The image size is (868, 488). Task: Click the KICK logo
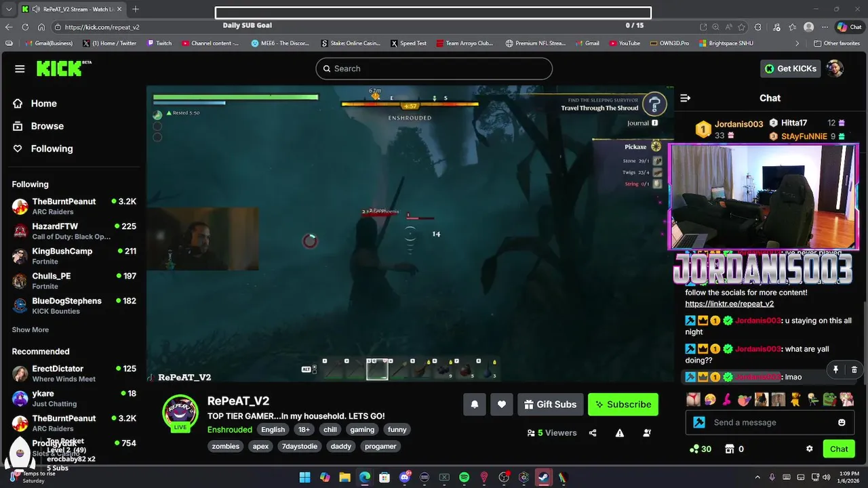pos(64,68)
